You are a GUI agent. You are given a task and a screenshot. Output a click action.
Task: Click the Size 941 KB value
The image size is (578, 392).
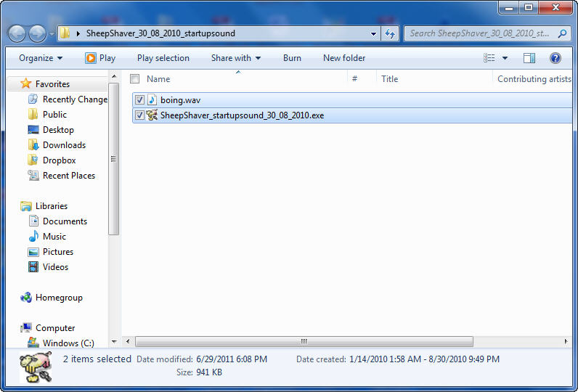pos(209,372)
